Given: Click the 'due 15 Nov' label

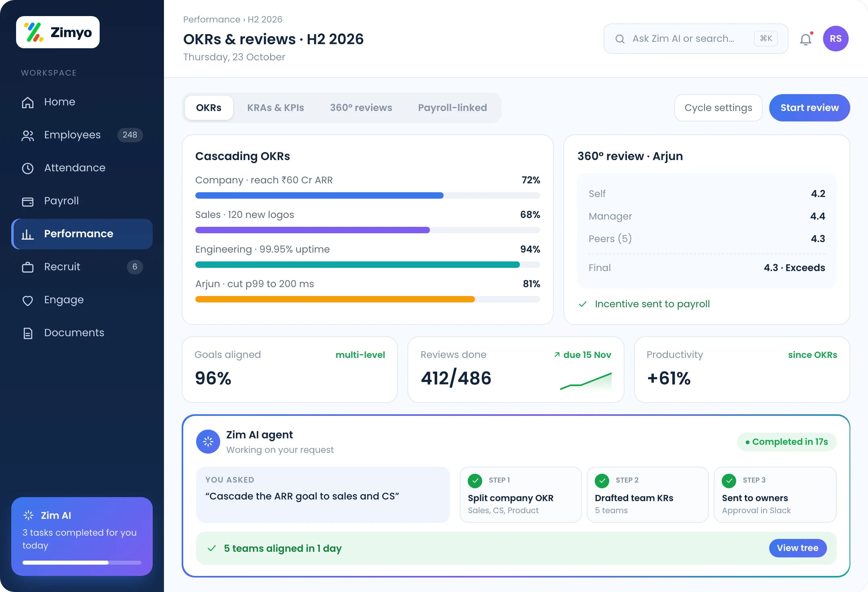Looking at the screenshot, I should tap(587, 355).
